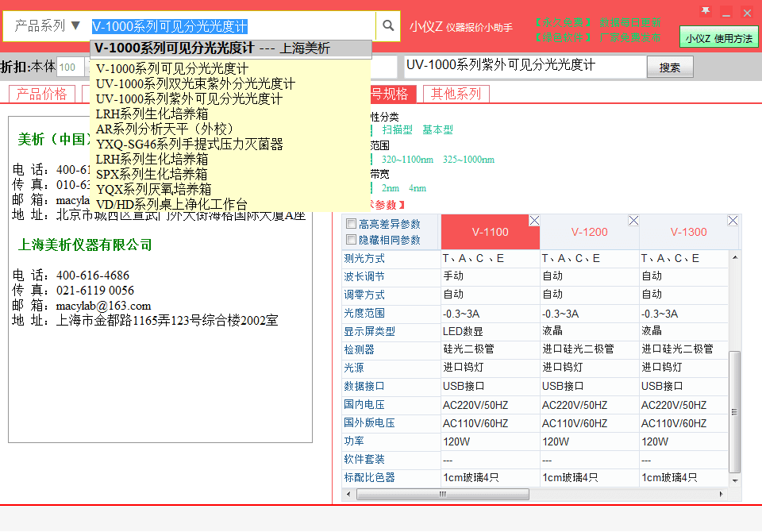Click the 数据接口 parameter label
This screenshot has height=532, width=762.
(x=364, y=386)
